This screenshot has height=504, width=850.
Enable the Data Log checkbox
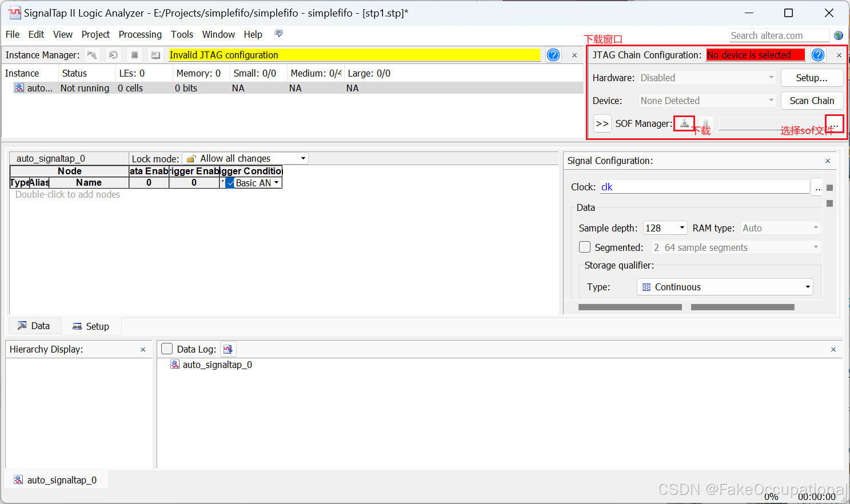click(167, 349)
